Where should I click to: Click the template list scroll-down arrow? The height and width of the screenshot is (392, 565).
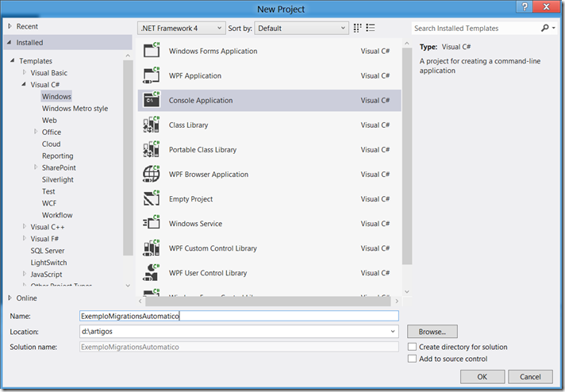[407, 291]
